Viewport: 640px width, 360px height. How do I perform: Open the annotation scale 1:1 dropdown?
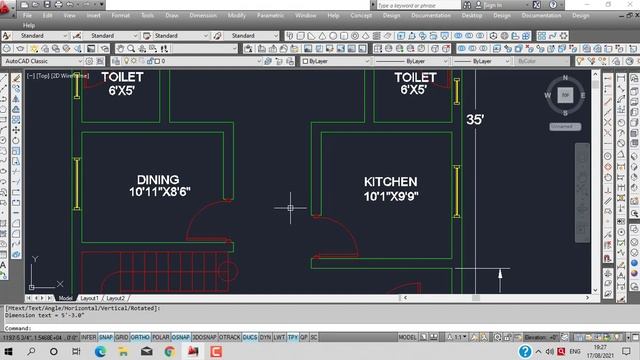click(x=457, y=338)
